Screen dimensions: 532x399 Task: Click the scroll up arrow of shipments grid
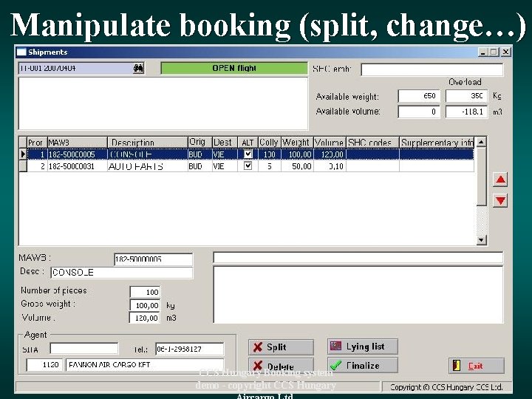(481, 142)
